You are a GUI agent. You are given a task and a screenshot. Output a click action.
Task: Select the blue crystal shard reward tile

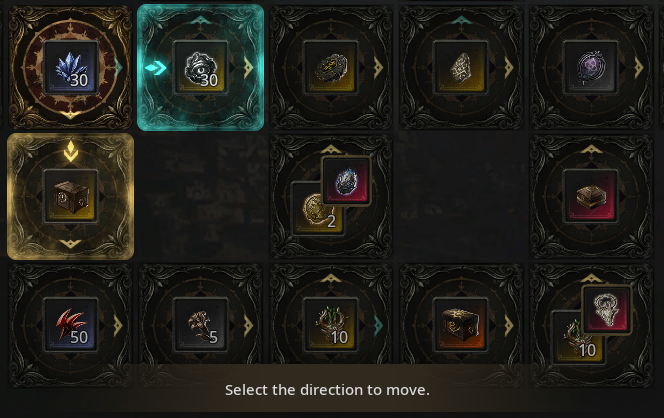click(x=71, y=67)
